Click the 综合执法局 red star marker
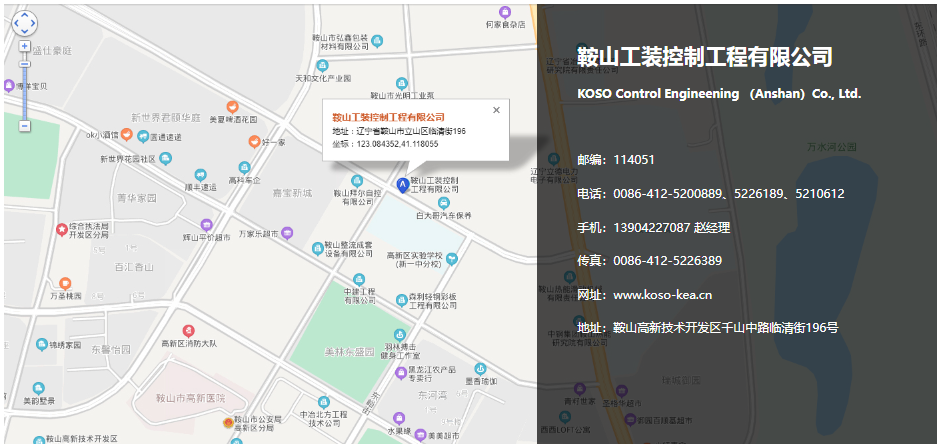Image resolution: width=940 pixels, height=448 pixels. pyautogui.click(x=62, y=229)
